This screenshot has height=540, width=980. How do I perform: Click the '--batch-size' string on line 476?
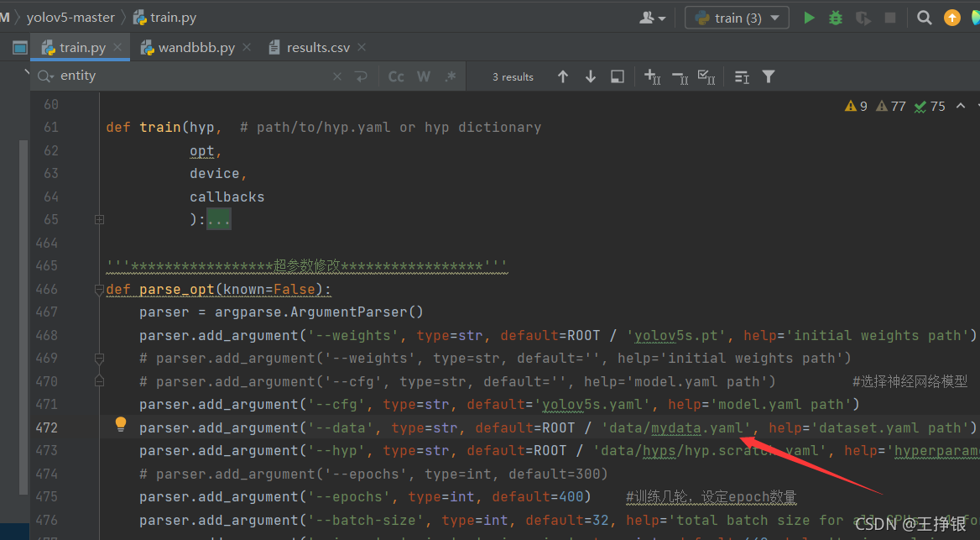pos(366,521)
